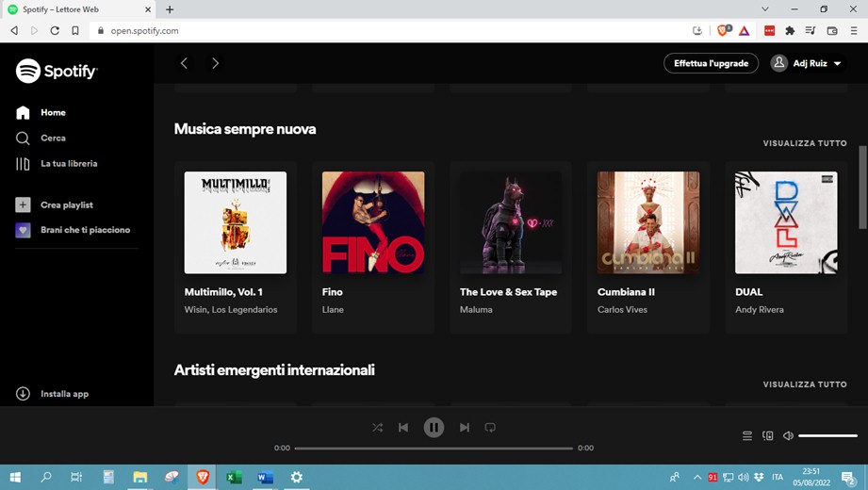
Task: Skip to next track
Action: (x=465, y=428)
